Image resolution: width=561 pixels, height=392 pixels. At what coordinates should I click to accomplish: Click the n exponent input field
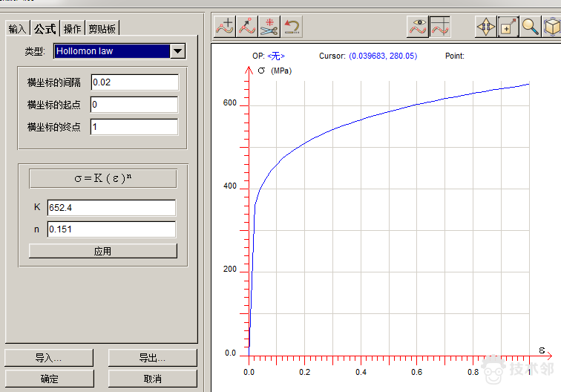click(111, 229)
